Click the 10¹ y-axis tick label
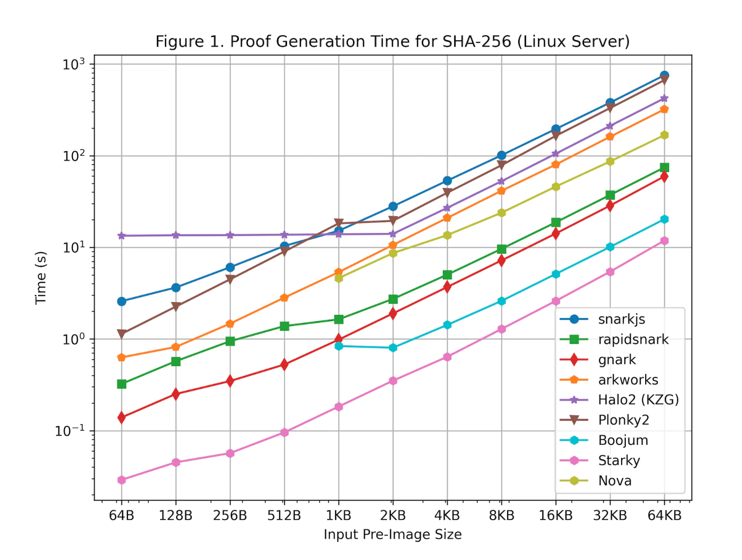This screenshot has height=560, width=742. (x=74, y=248)
